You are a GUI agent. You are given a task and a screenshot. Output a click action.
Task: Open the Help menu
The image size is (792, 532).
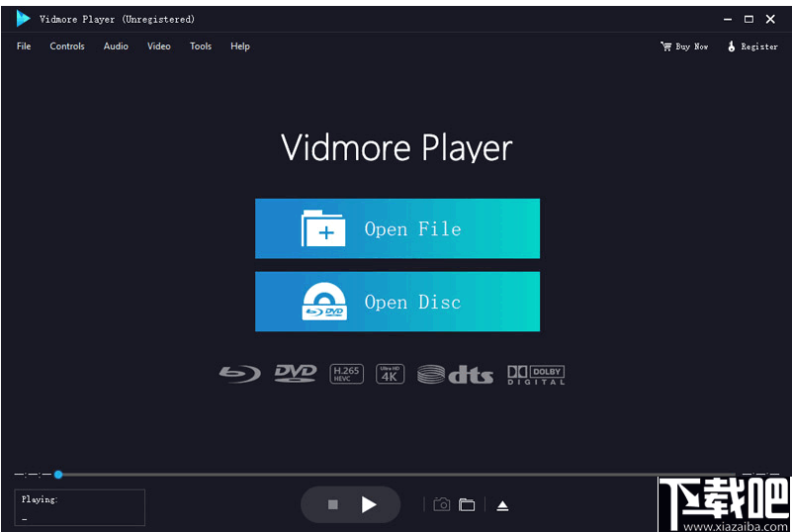click(x=240, y=46)
